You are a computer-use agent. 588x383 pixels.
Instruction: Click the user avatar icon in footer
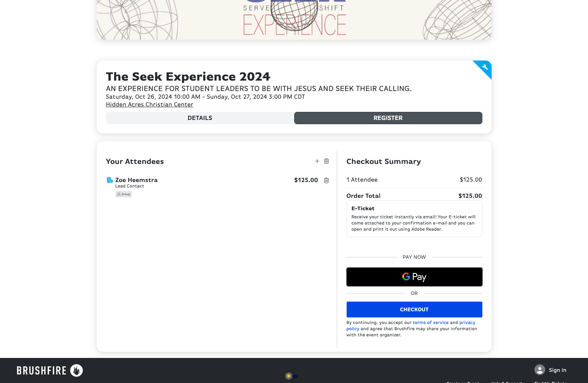[x=539, y=370]
